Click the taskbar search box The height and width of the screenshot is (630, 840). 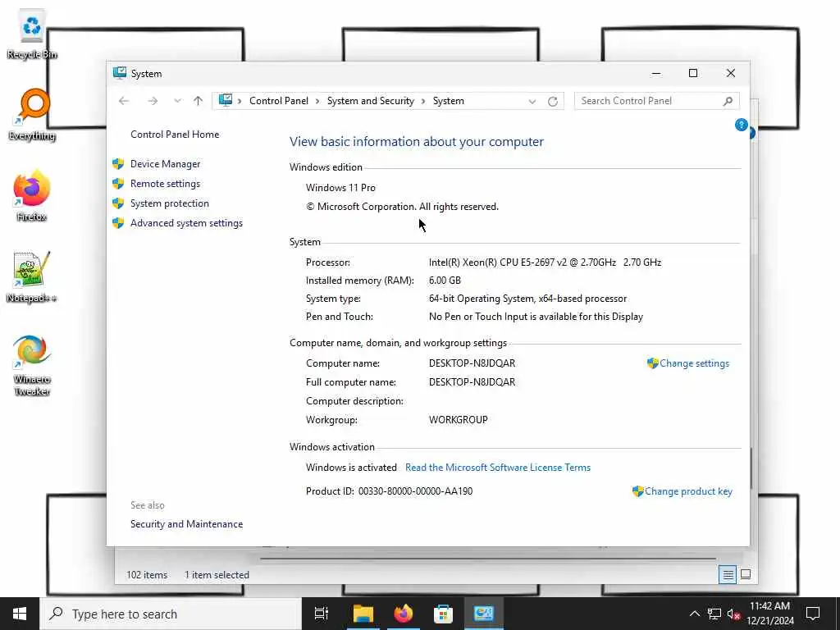tap(171, 614)
